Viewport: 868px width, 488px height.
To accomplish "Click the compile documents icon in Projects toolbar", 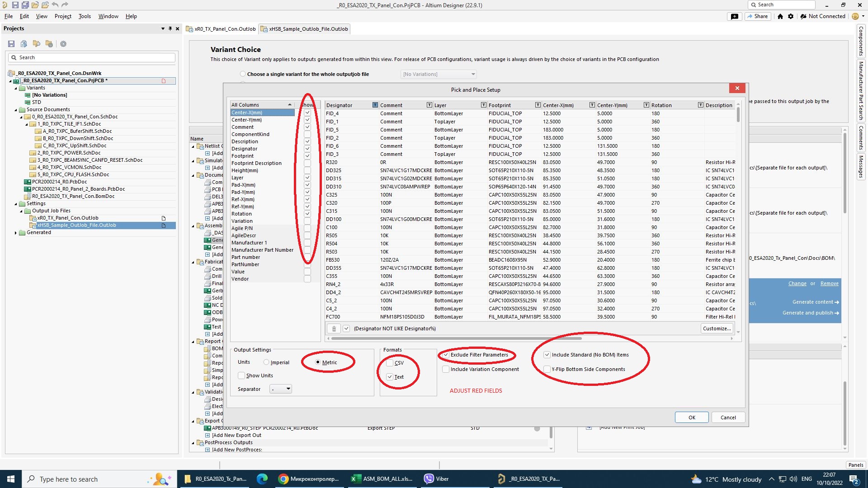I will (24, 44).
